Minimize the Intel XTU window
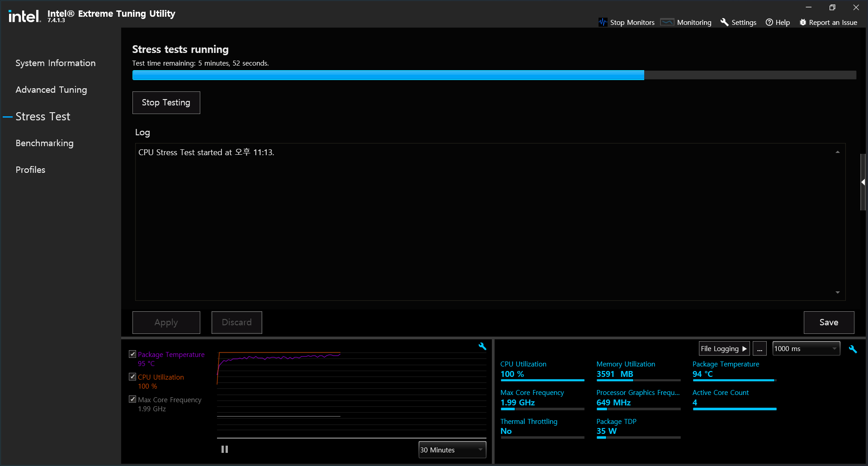Screen dimensions: 868x466 [x=808, y=7]
